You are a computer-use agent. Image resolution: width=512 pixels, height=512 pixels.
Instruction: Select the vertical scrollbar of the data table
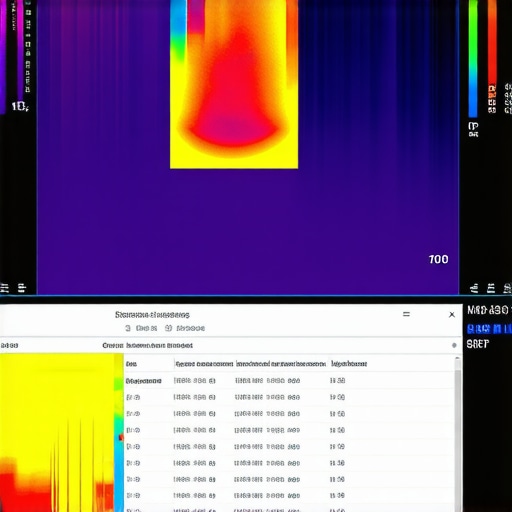pos(458,433)
